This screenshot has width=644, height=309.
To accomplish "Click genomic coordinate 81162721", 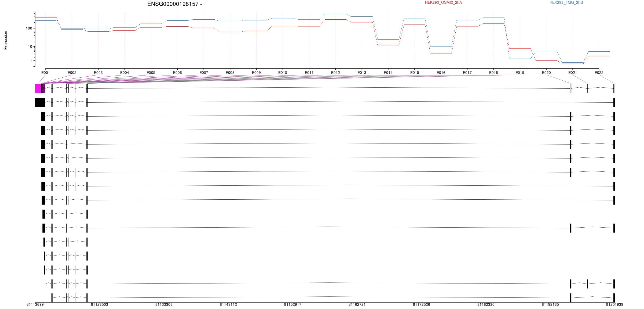I will (357, 304).
